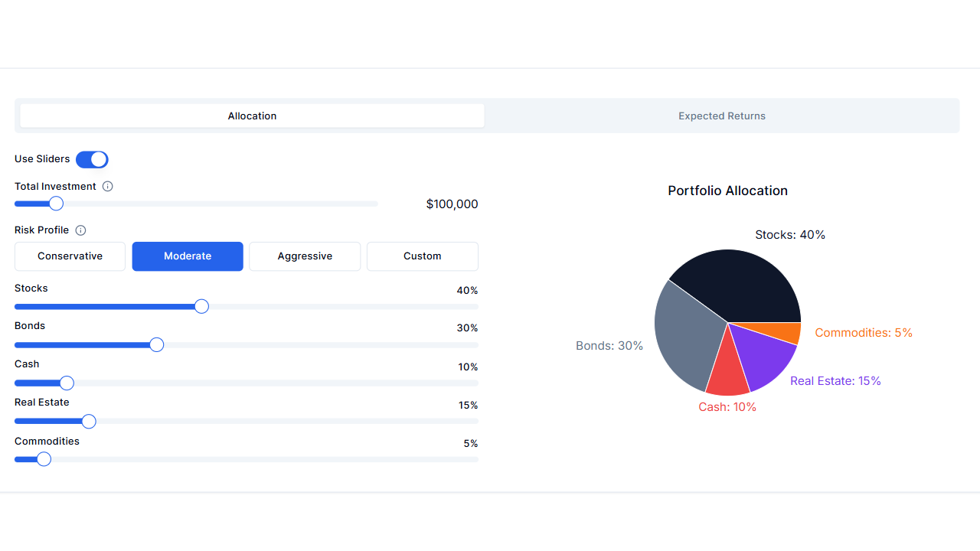This screenshot has width=980, height=551.
Task: Select the Moderate risk profile
Action: (x=187, y=256)
